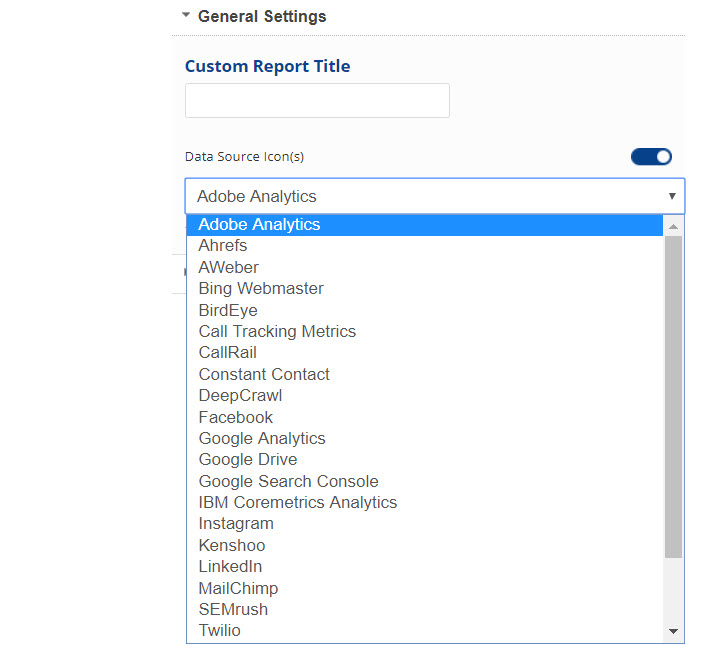Click the list scrollbar down arrow
703x660 pixels.
(x=673, y=631)
